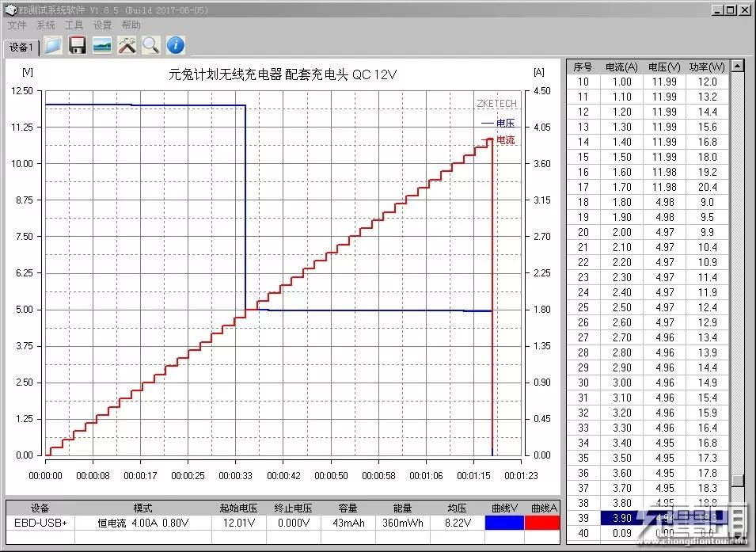
Task: Click the EBD-USB+ device cell
Action: coord(40,523)
